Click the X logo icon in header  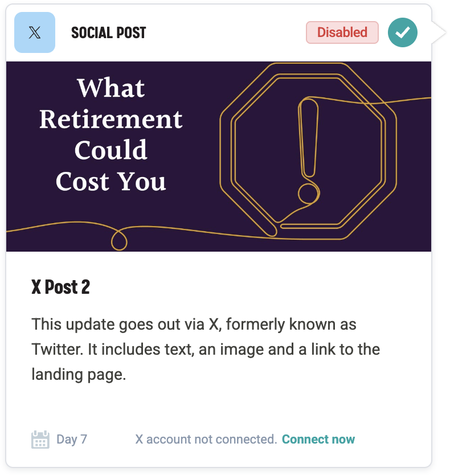pos(35,32)
